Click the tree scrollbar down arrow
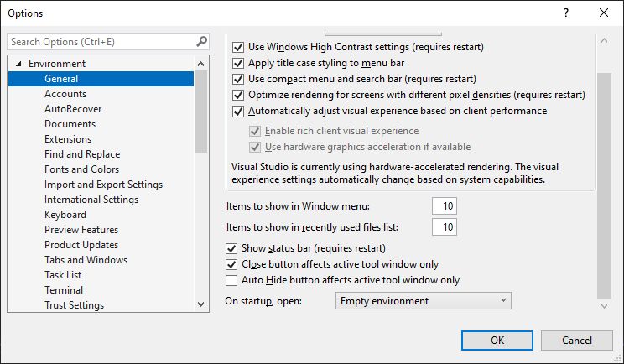624x364 pixels. pos(201,304)
